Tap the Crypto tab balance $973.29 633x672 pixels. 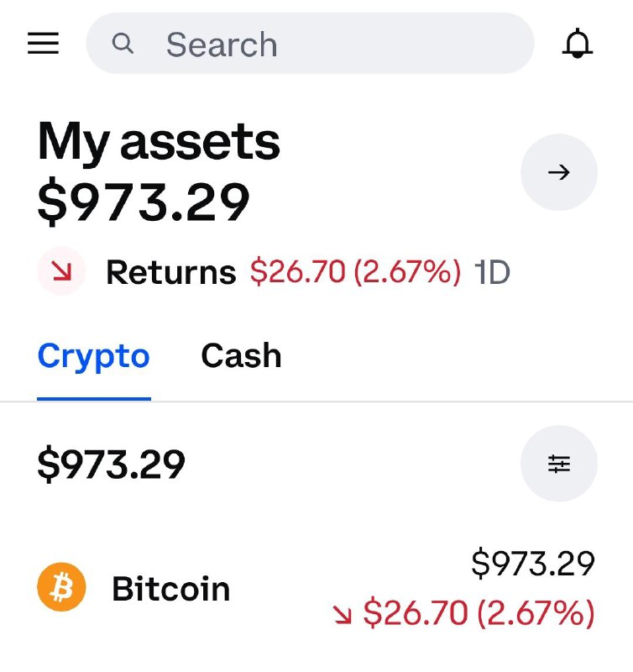112,465
